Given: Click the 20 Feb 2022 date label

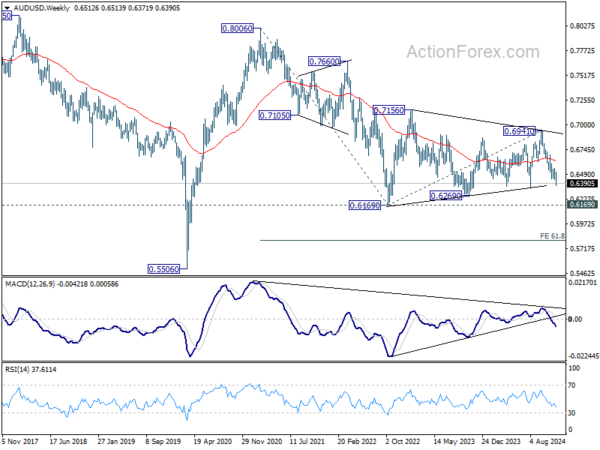Looking at the screenshot, I should point(357,442).
